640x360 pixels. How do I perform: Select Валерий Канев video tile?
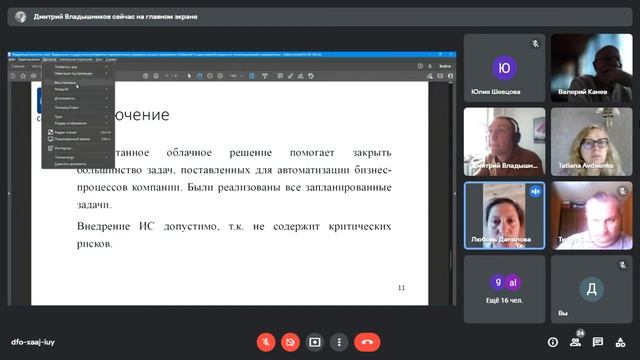coord(591,68)
